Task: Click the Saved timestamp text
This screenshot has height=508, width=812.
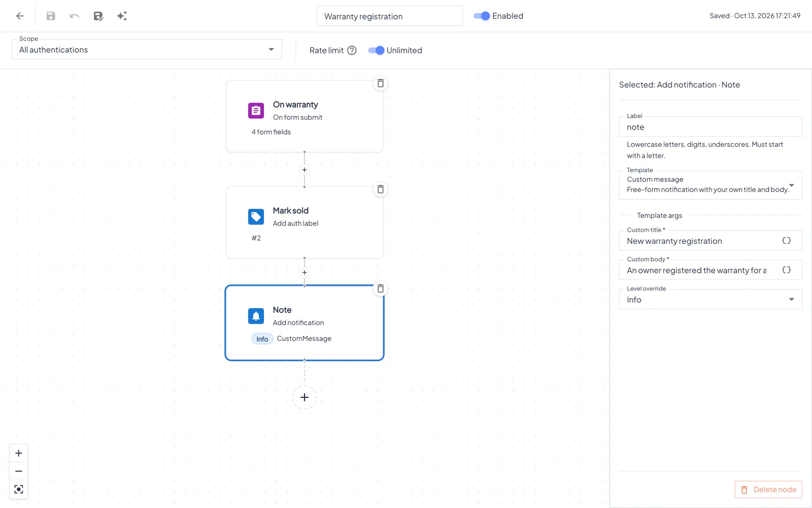Action: click(x=755, y=16)
